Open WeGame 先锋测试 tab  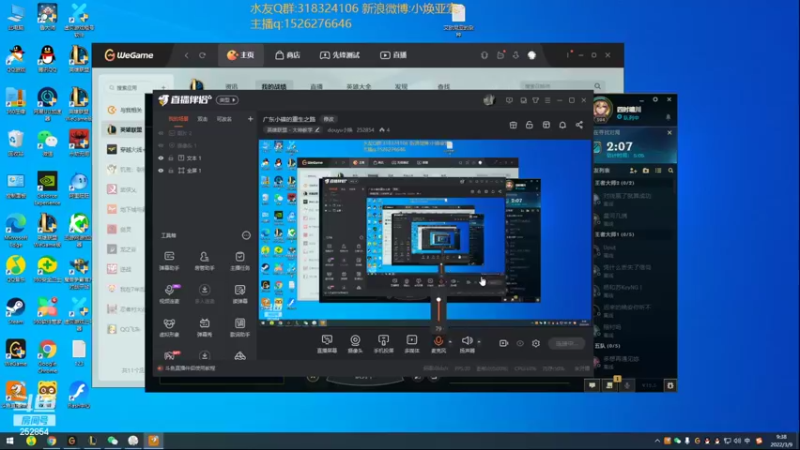[340, 55]
